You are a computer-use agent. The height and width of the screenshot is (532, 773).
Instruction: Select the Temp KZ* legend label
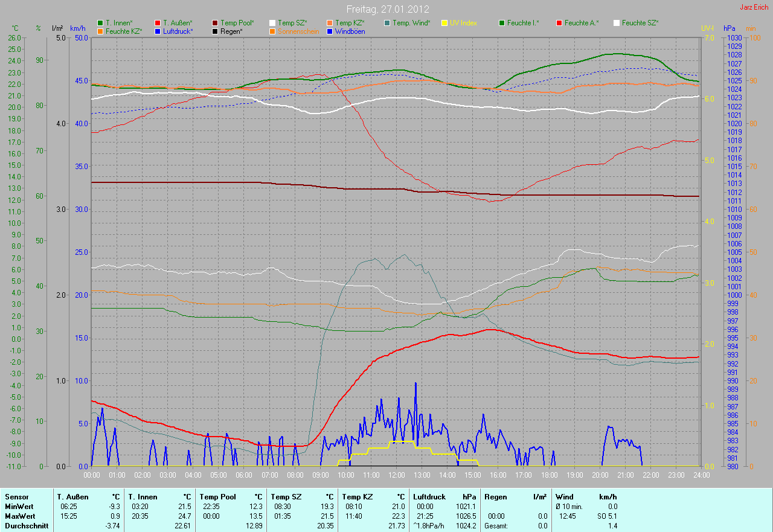point(350,23)
